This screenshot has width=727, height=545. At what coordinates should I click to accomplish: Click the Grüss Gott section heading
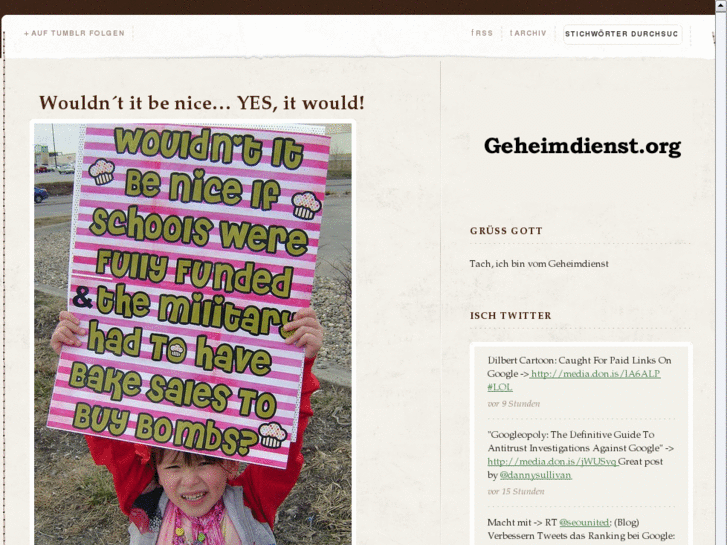pos(506,231)
